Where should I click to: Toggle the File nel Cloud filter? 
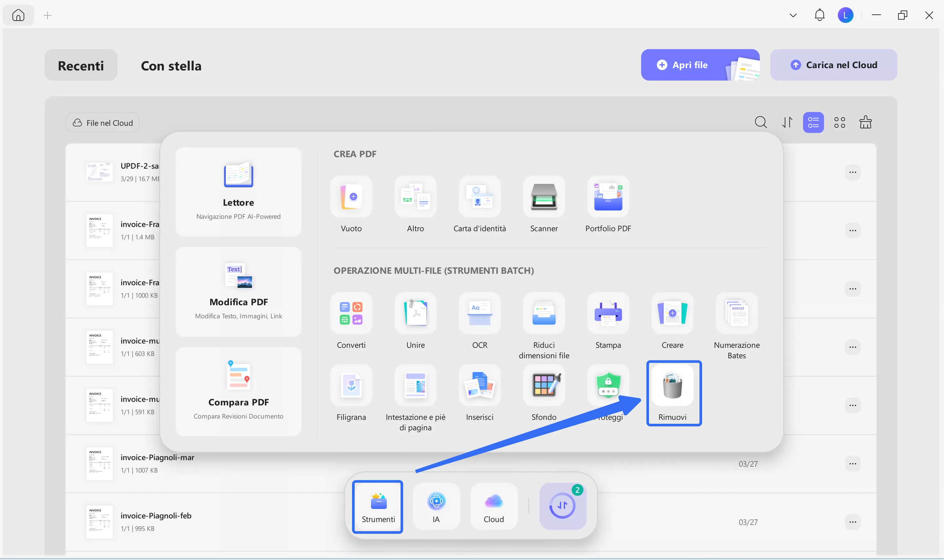(x=103, y=123)
